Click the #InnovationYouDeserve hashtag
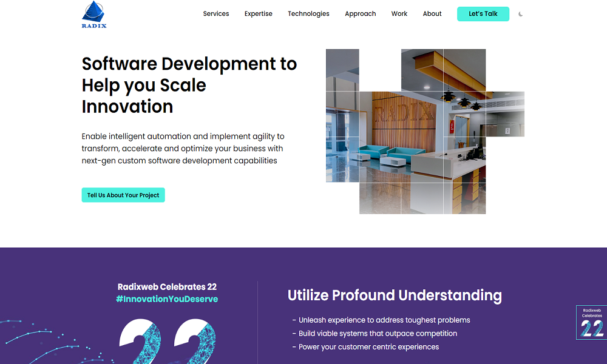Viewport: 607px width, 364px height. (167, 299)
